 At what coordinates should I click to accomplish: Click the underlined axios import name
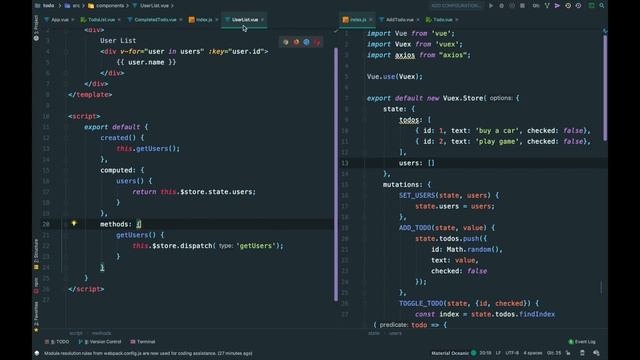point(405,55)
